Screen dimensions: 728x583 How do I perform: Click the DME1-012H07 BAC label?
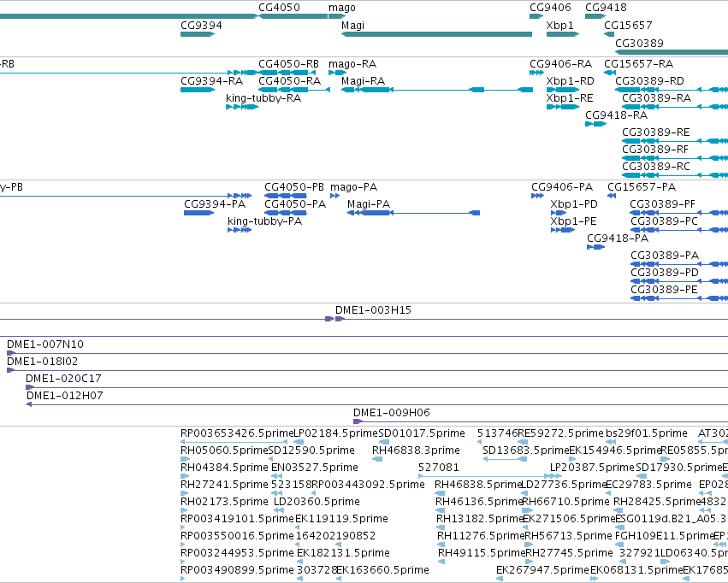[x=64, y=396]
